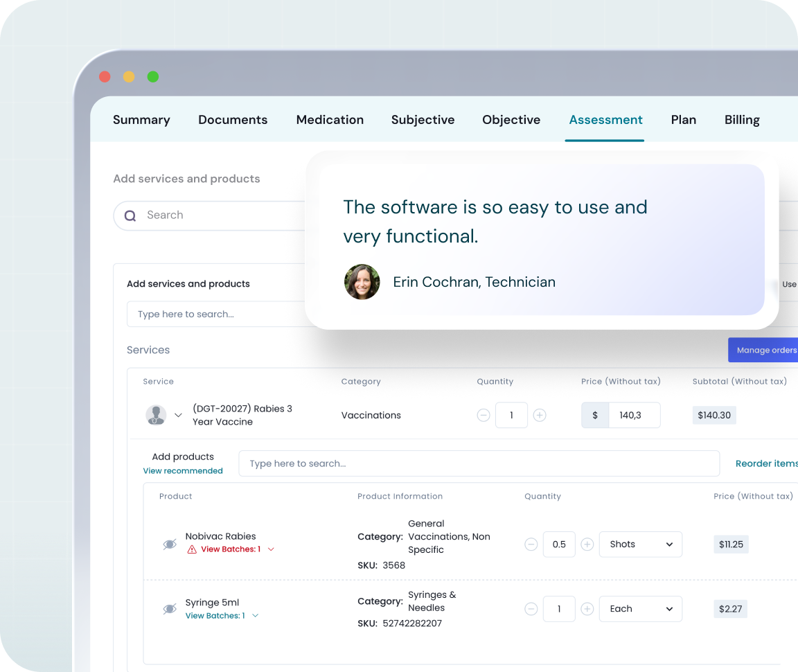The height and width of the screenshot is (672, 798).
Task: Click the Vaccinations category cell
Action: 371,416
